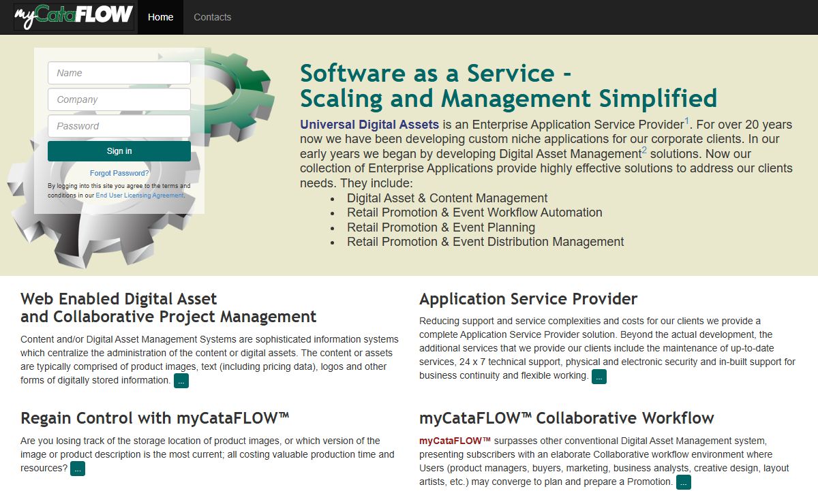The image size is (818, 504).
Task: Click 'Regain Control with myCataFLOW™' heading
Action: coord(155,418)
